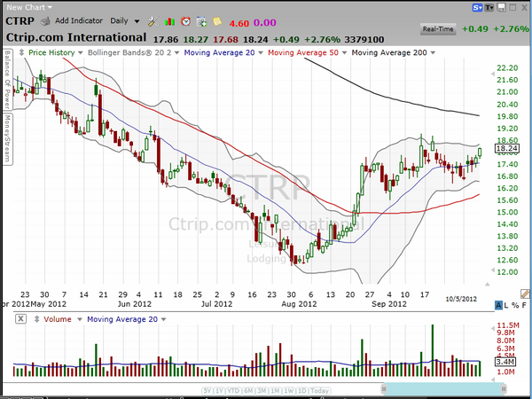Expand Volume pane's Moving Average 20 dropdown
The image size is (532, 399).
(163, 319)
